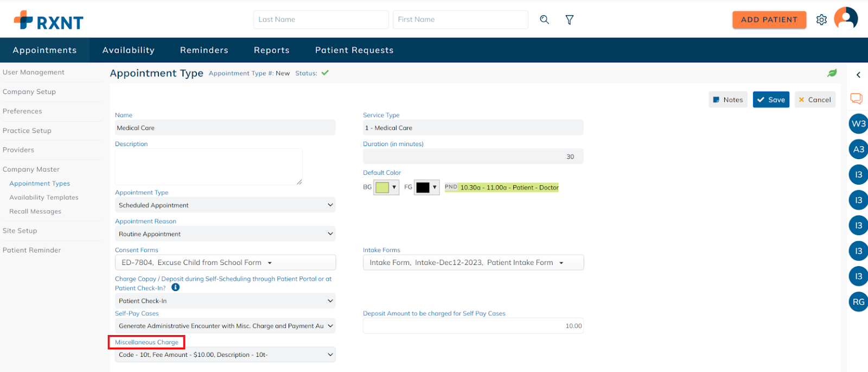Open the filter funnel icon
868x372 pixels.
tap(569, 20)
